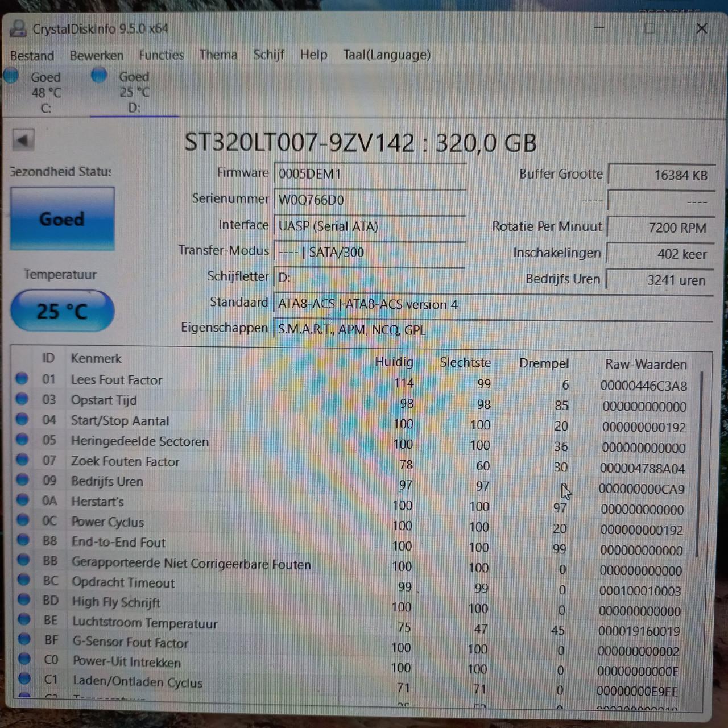Click status dot for Opstart Tijd
Image resolution: width=728 pixels, height=728 pixels.
tap(22, 399)
